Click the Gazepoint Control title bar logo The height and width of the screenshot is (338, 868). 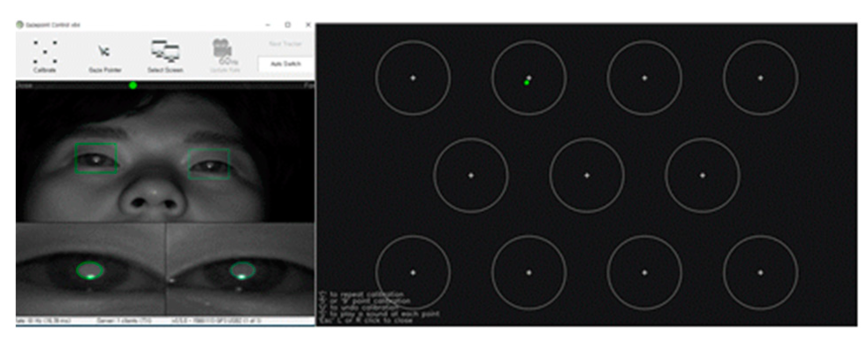point(20,25)
